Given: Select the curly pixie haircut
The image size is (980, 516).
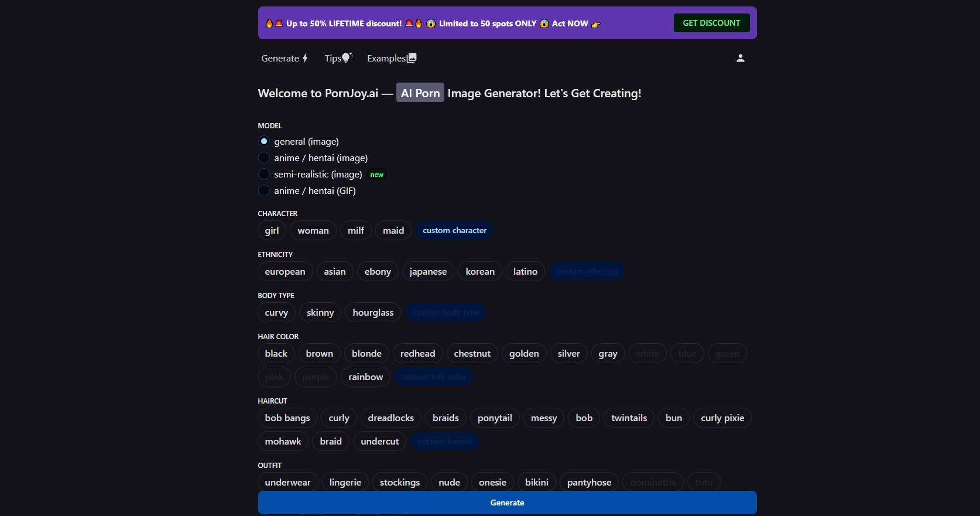Looking at the screenshot, I should (x=722, y=418).
